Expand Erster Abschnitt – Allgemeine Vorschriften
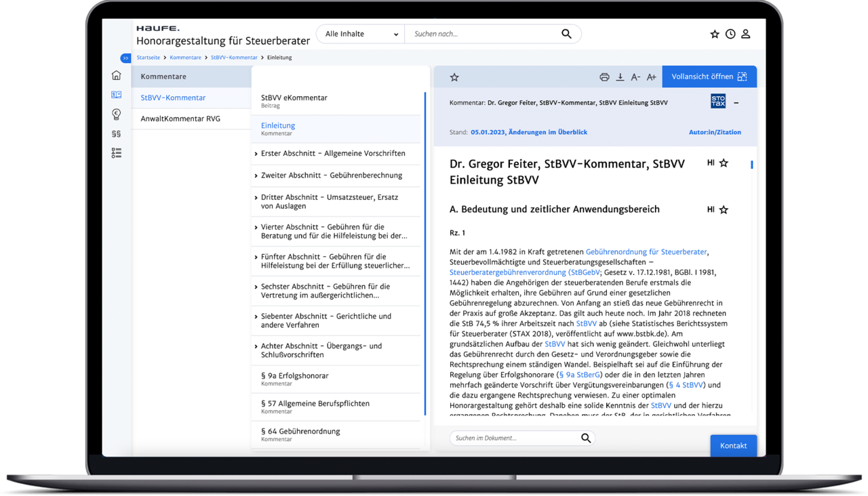Image resolution: width=868 pixels, height=496 pixels. coord(336,154)
